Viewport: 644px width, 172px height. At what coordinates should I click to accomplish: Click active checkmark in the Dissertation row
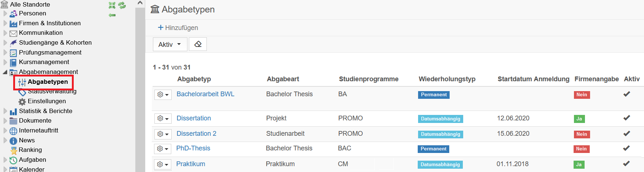[x=627, y=118]
